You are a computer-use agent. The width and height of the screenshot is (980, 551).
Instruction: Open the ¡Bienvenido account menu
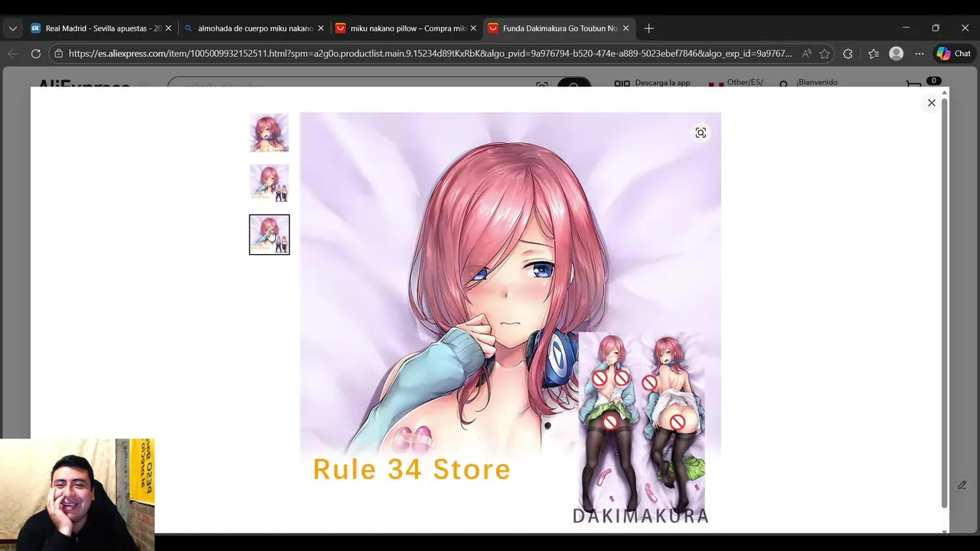click(808, 82)
